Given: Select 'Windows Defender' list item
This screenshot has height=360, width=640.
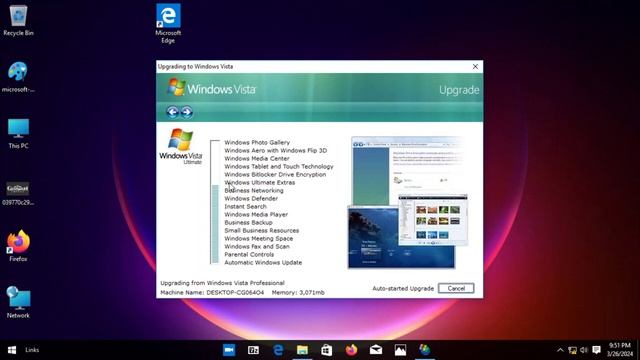Looking at the screenshot, I should coord(251,198).
